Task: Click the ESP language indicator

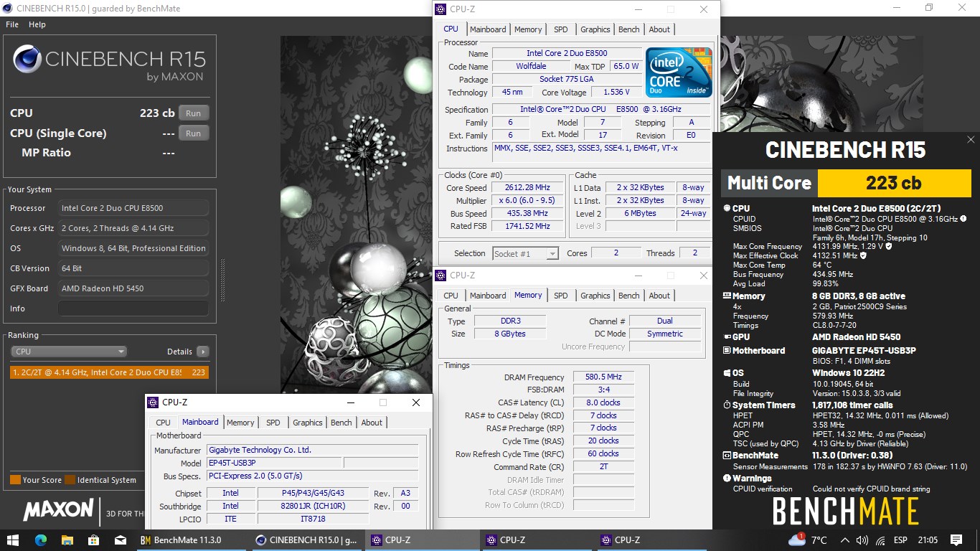Action: click(900, 540)
